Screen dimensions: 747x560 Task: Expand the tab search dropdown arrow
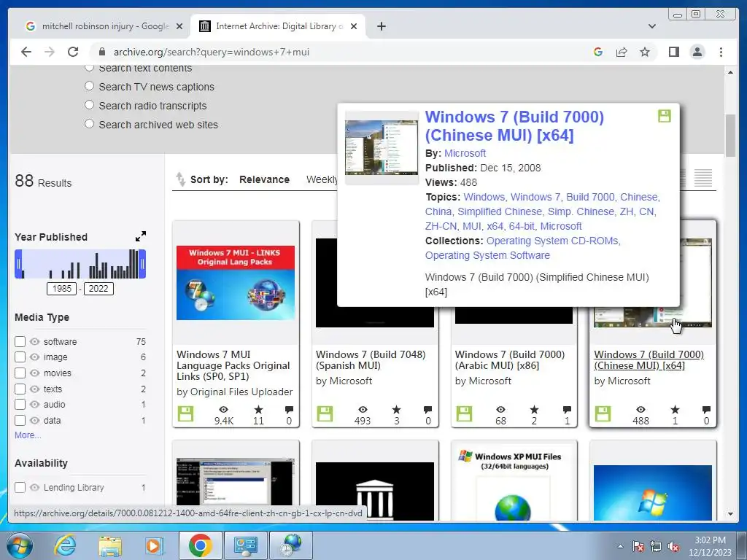pos(651,26)
